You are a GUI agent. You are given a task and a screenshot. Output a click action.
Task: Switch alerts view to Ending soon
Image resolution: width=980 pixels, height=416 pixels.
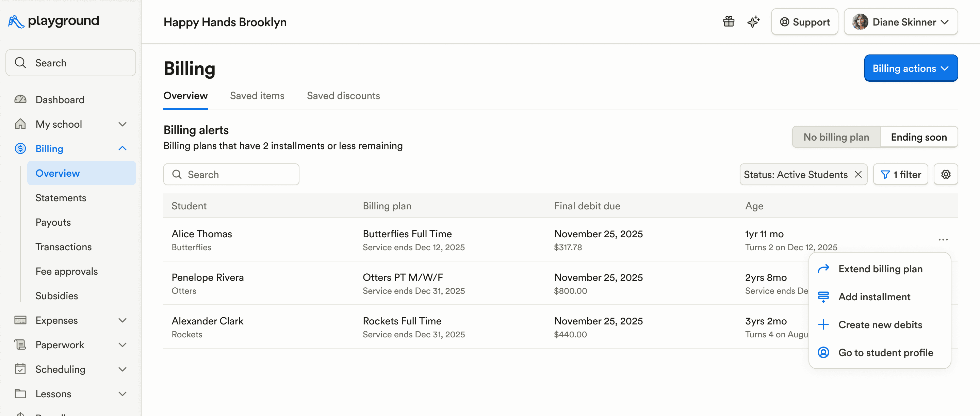tap(919, 137)
